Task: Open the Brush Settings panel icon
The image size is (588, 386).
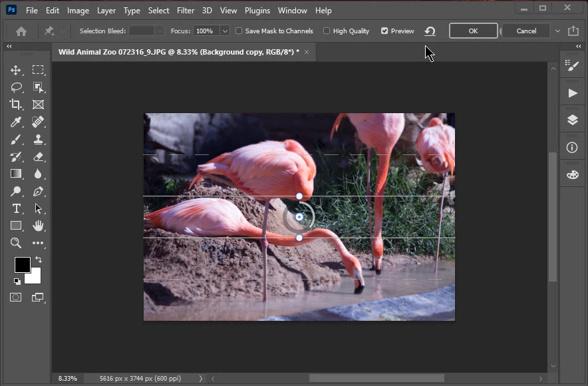Action: (572, 66)
